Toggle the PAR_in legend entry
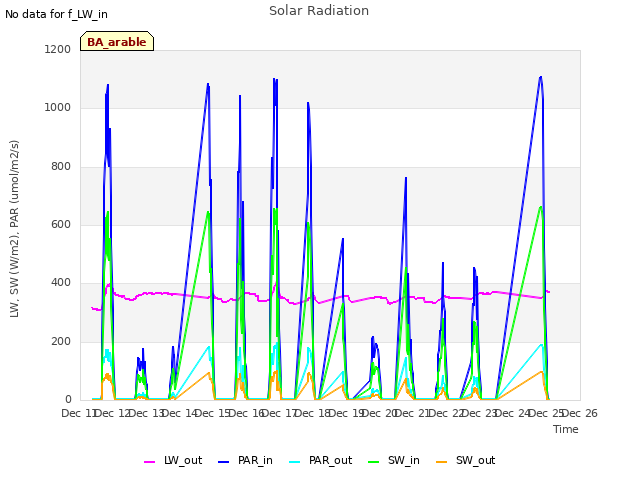The height and width of the screenshot is (480, 640). [x=245, y=460]
